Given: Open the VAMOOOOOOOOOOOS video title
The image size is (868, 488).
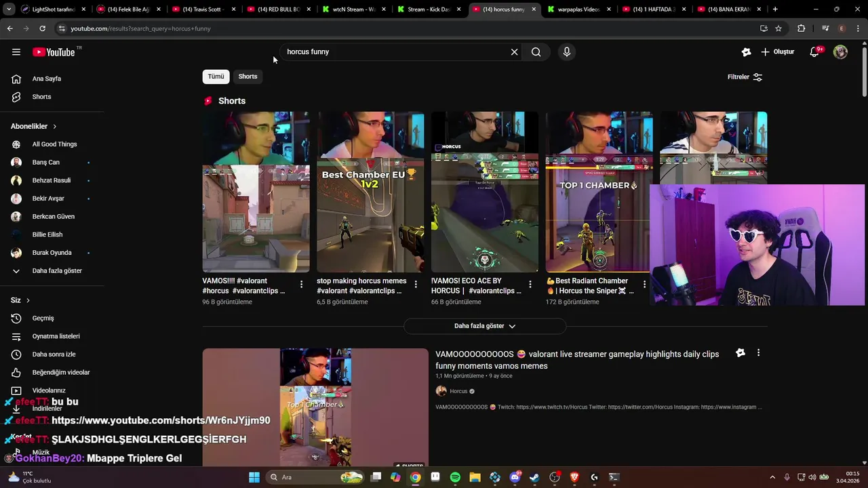Looking at the screenshot, I should point(577,360).
